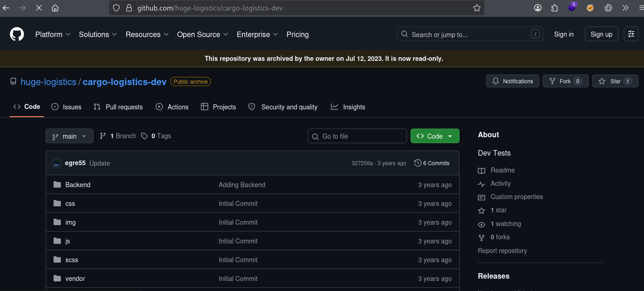The height and width of the screenshot is (291, 644).
Task: Open the vendor folder
Action: tap(75, 279)
